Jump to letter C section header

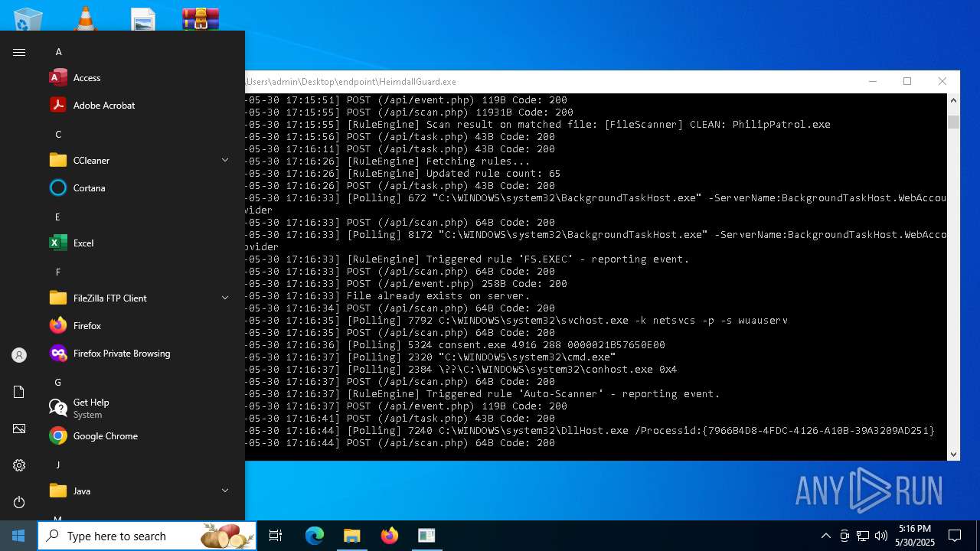[58, 135]
